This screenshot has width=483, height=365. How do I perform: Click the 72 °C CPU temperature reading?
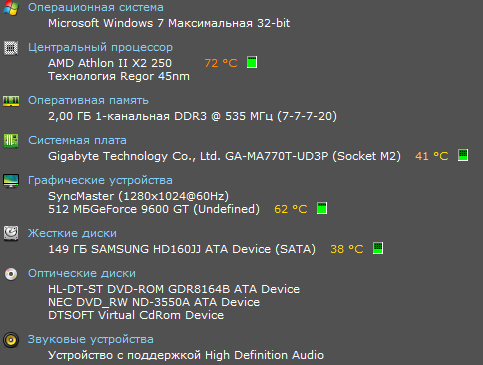click(x=221, y=63)
